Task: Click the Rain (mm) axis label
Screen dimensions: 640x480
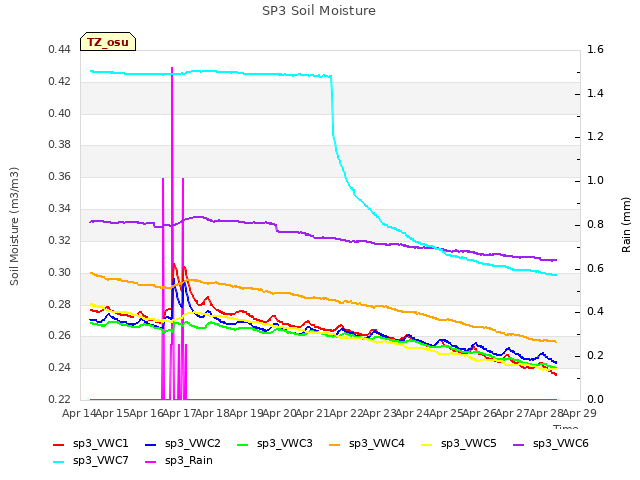Action: (x=626, y=225)
